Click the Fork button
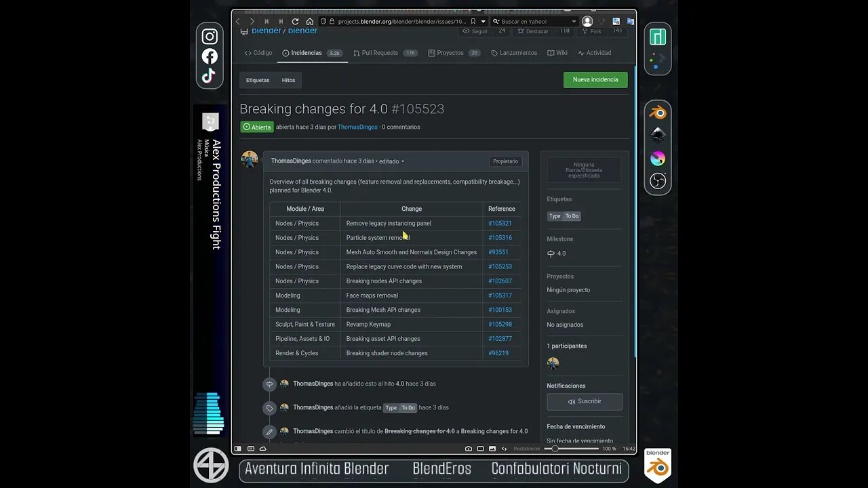This screenshot has height=488, width=868. point(592,31)
